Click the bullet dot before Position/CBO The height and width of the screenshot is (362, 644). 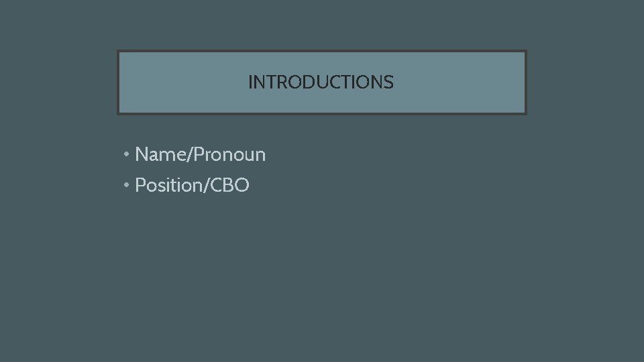coord(127,185)
